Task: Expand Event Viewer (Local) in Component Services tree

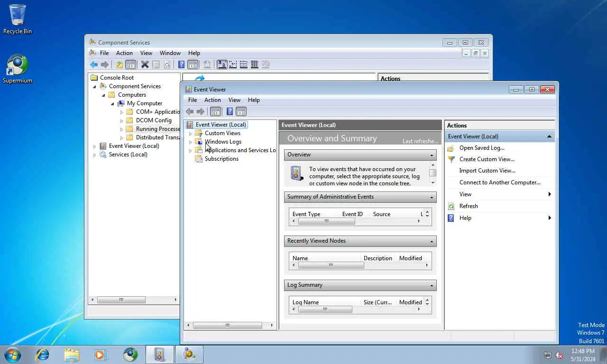Action: (x=94, y=146)
